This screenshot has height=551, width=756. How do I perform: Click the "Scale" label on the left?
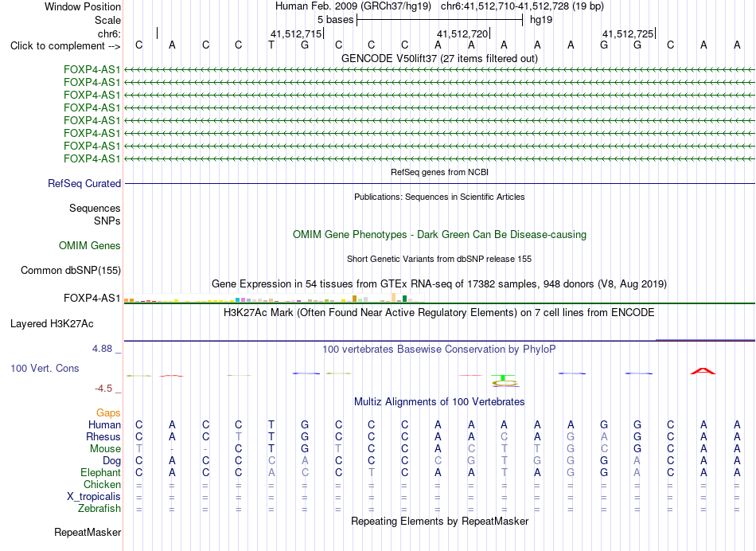[107, 20]
